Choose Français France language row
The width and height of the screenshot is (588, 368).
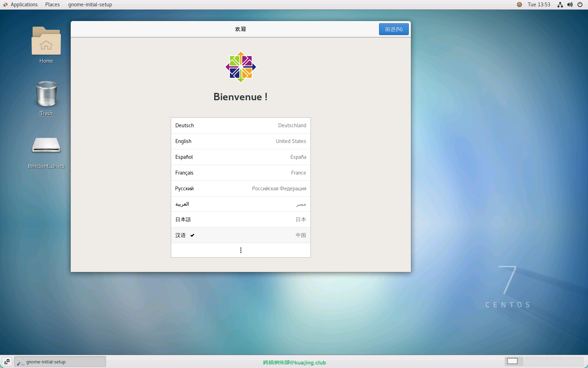tap(241, 173)
